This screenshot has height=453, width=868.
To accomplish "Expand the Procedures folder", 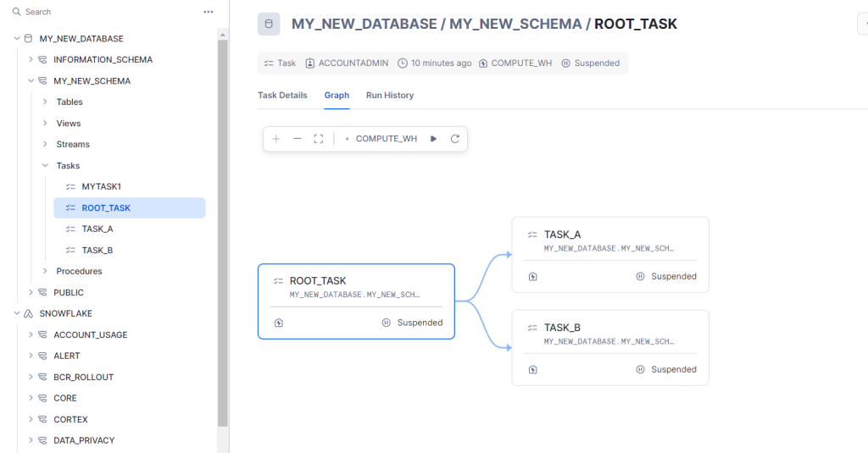I will [46, 271].
